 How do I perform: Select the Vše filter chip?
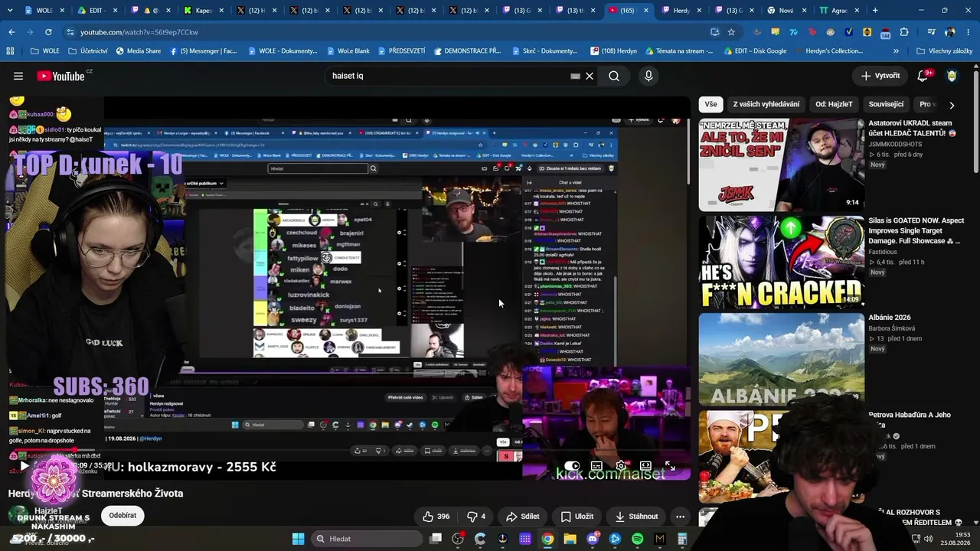point(711,104)
